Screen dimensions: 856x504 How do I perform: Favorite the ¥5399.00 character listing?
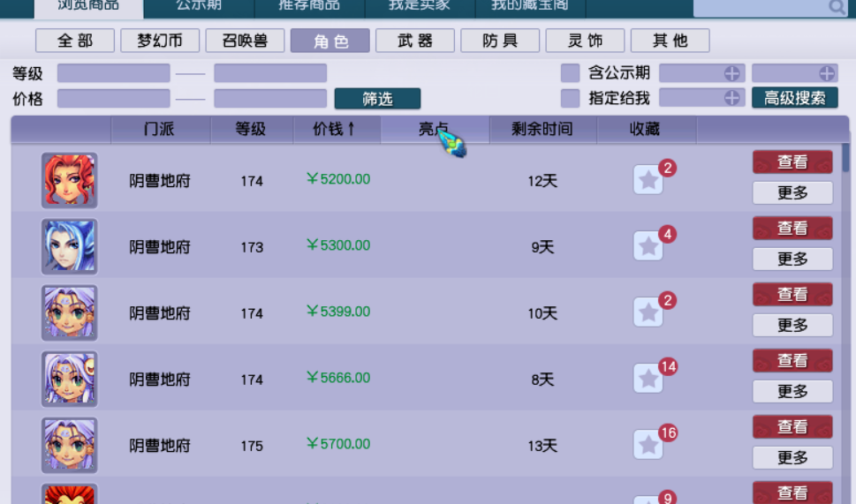click(x=648, y=312)
